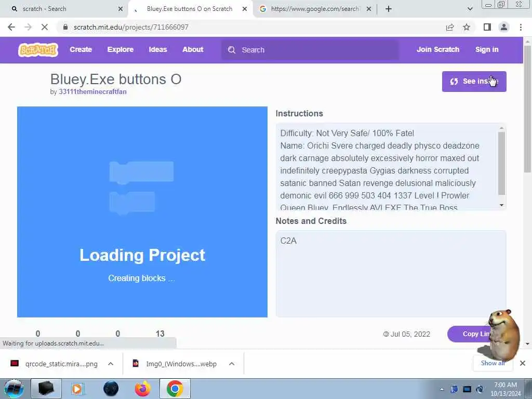
Task: Show hidden system tray icons
Action: pyautogui.click(x=442, y=390)
